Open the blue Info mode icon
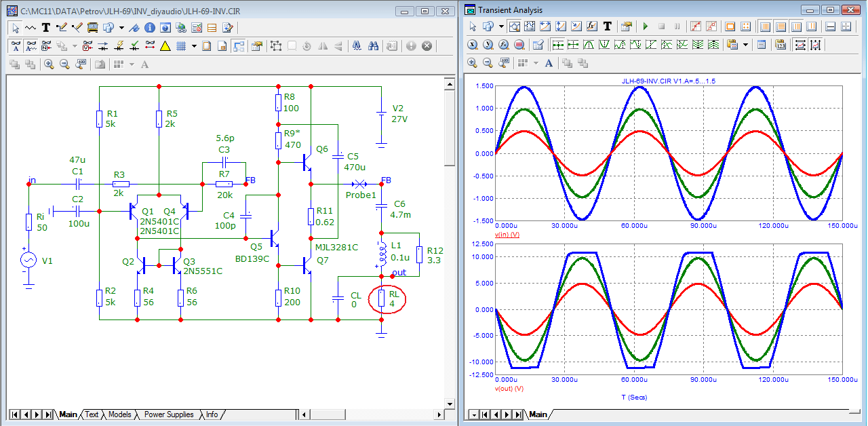868x426 pixels. (x=150, y=28)
